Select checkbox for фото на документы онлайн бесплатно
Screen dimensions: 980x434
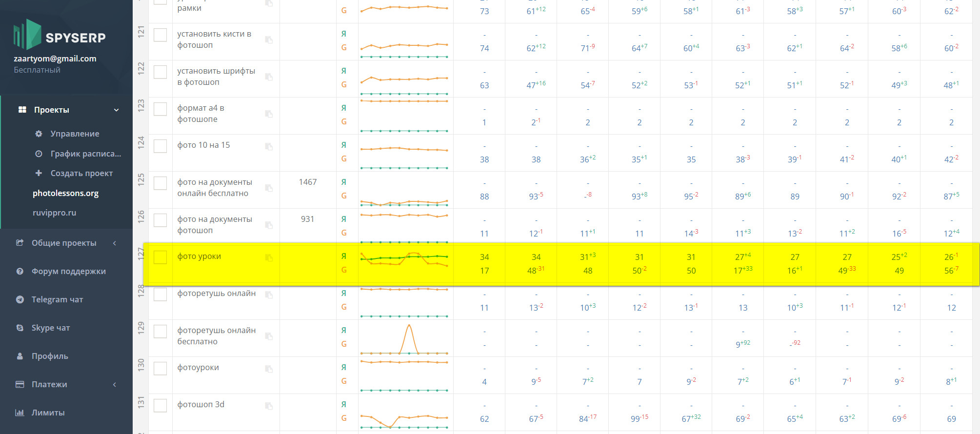point(160,183)
